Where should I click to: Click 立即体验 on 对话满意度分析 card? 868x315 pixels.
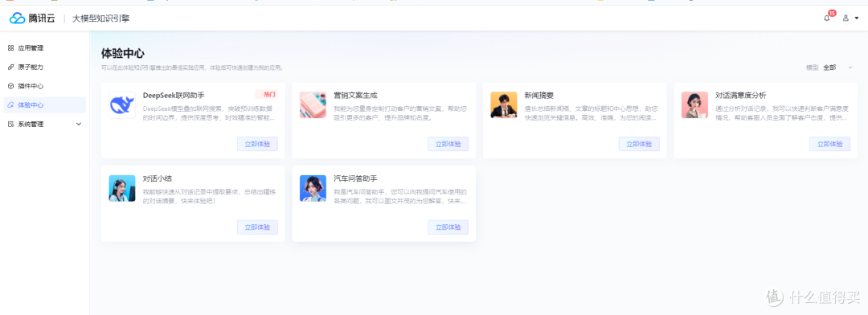coord(829,144)
